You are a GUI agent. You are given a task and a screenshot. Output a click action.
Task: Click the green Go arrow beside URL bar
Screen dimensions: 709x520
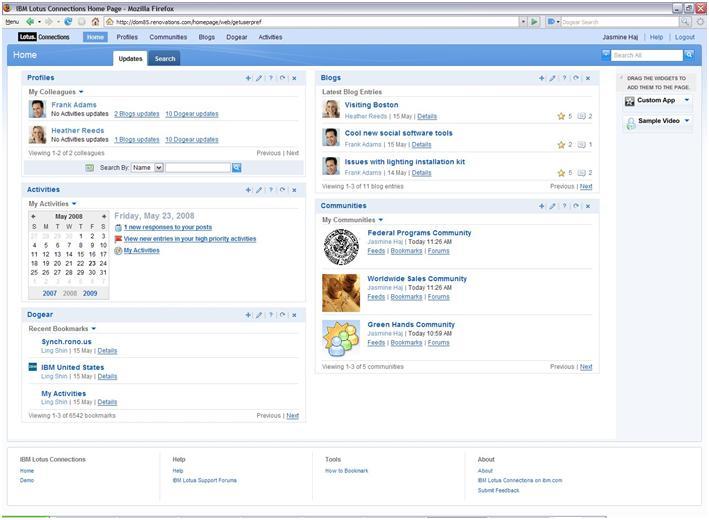[535, 22]
